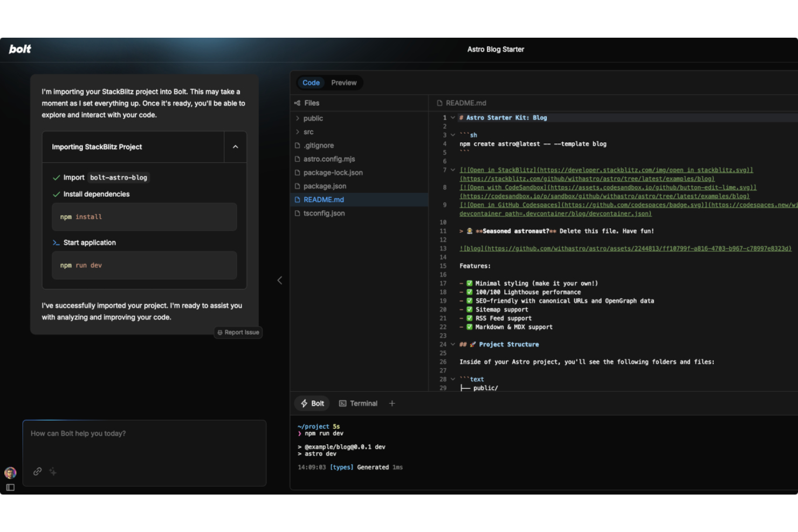Click the npm install command block
798x532 pixels.
144,217
